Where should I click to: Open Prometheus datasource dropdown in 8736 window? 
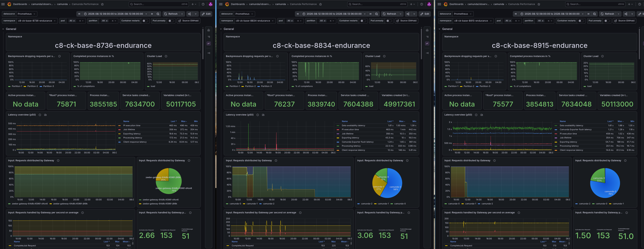[27, 14]
